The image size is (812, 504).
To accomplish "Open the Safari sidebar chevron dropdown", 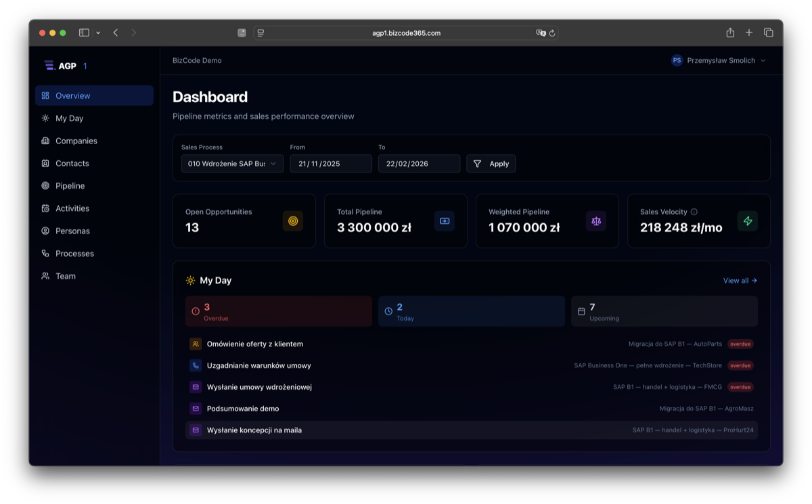I will 99,32.
